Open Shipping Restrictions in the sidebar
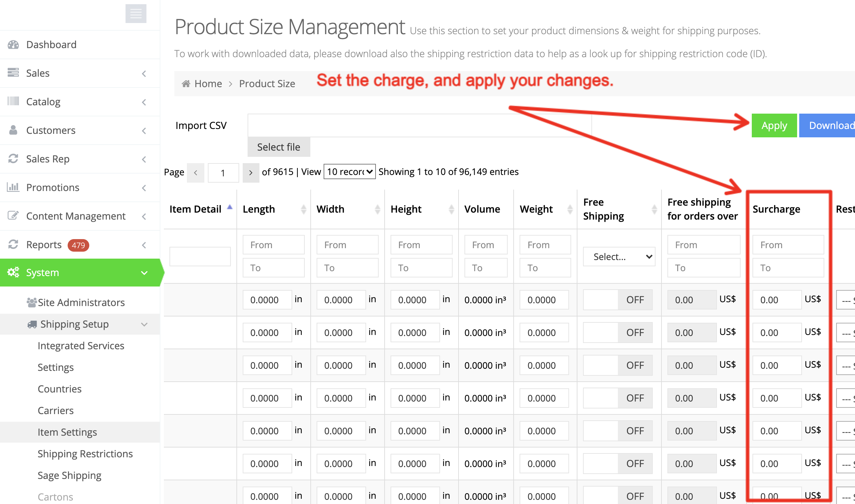The height and width of the screenshot is (504, 855). pos(85,454)
